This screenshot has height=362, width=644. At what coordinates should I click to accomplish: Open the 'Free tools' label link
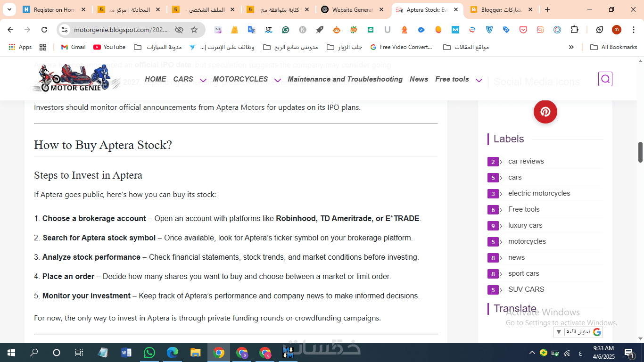tap(524, 209)
